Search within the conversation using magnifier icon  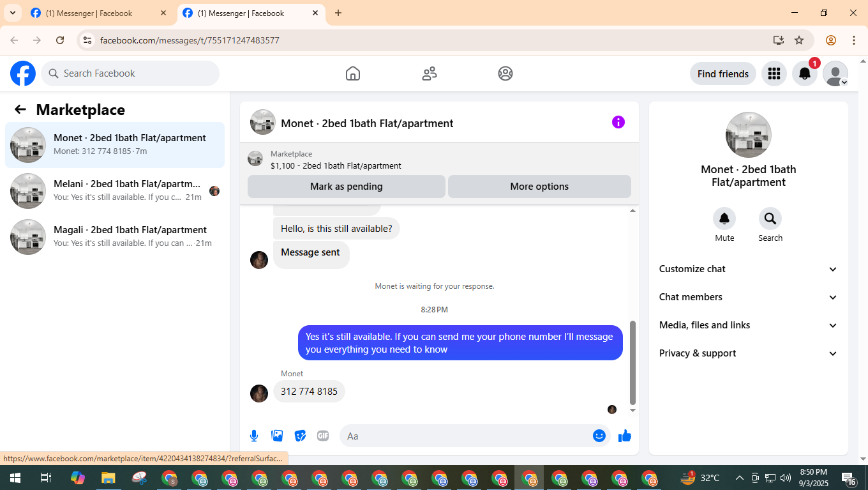(770, 218)
